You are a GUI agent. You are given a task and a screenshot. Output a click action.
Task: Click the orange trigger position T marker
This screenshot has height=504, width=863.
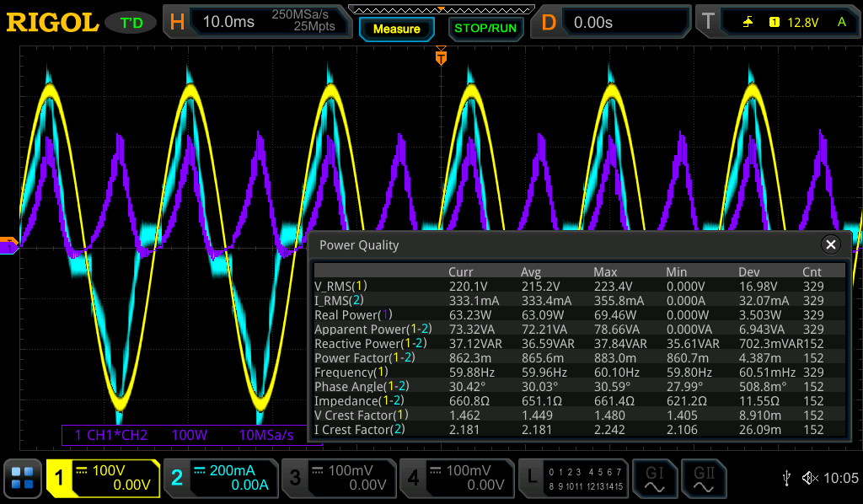(441, 56)
